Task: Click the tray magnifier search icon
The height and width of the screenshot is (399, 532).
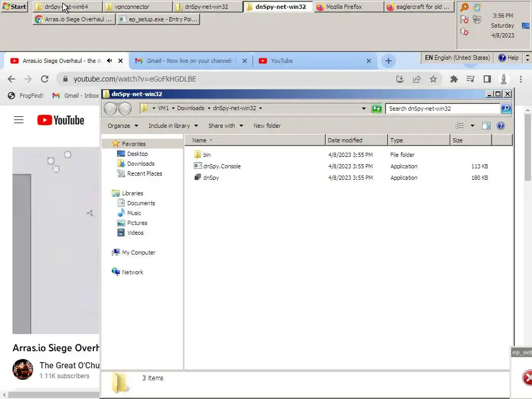Action: pos(464,7)
